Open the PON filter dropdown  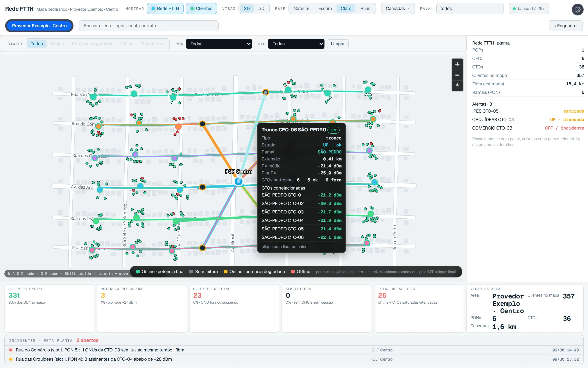click(x=219, y=44)
